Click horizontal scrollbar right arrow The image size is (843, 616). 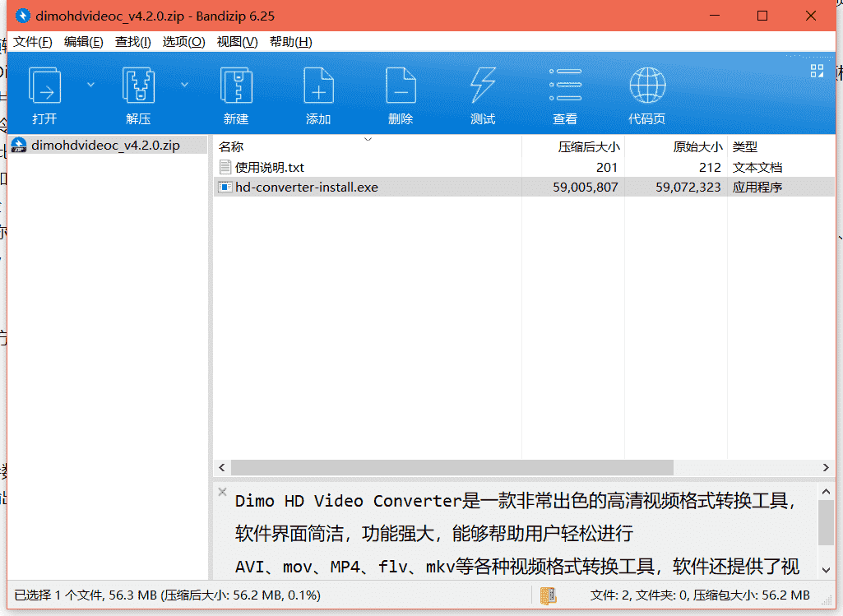[827, 468]
